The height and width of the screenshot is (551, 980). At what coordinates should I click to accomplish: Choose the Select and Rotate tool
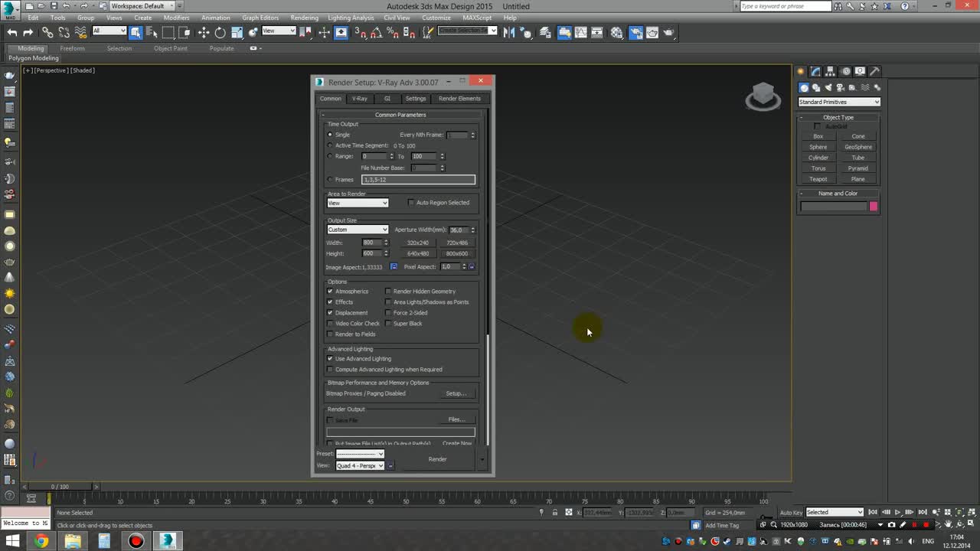coord(220,32)
